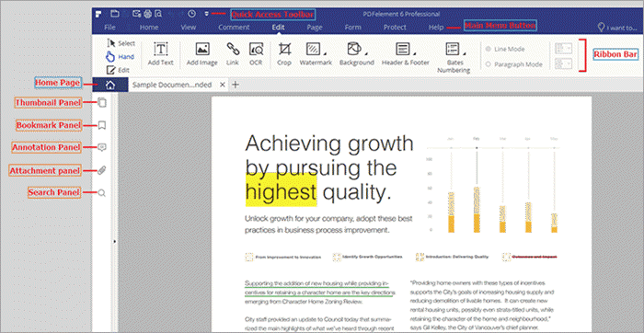Open print preview magnifier icon
This screenshot has height=333, width=644.
(x=158, y=14)
